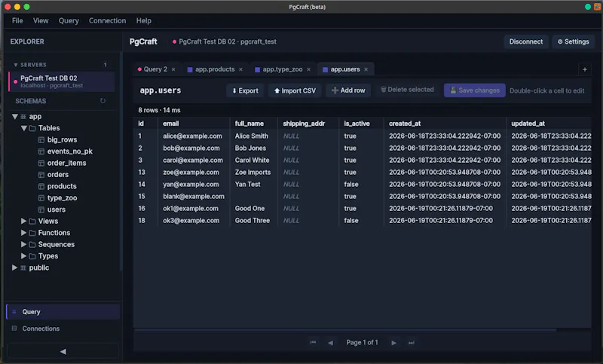
Task: Click the Types folder icon
Action: pos(32,256)
